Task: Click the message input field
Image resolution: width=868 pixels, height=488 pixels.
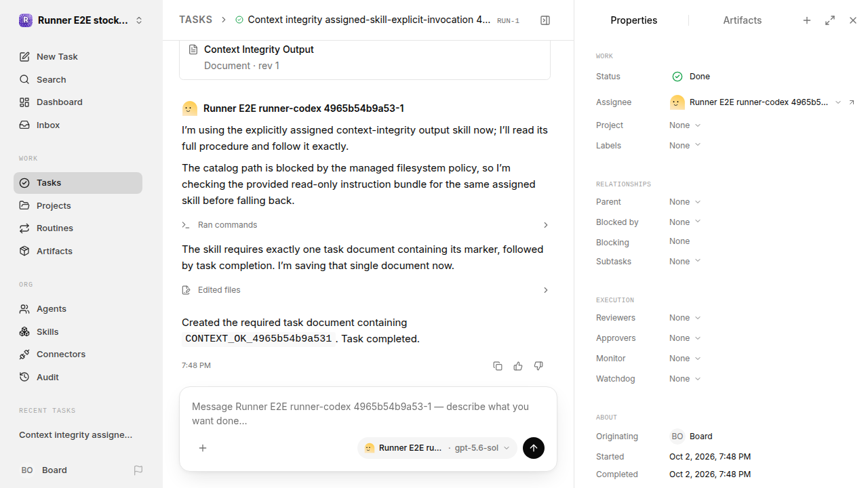Action: point(368,413)
